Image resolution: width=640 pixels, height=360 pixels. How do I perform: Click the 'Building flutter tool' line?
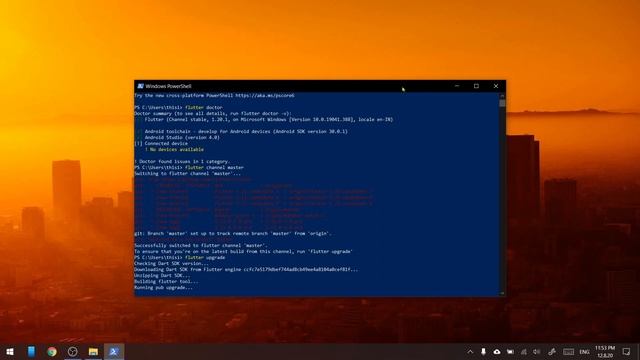click(167, 282)
